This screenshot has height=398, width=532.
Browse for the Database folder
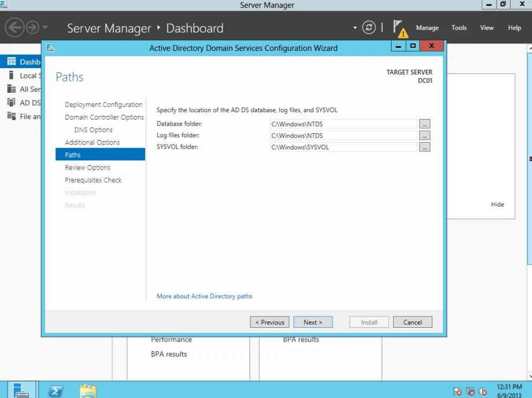click(424, 124)
